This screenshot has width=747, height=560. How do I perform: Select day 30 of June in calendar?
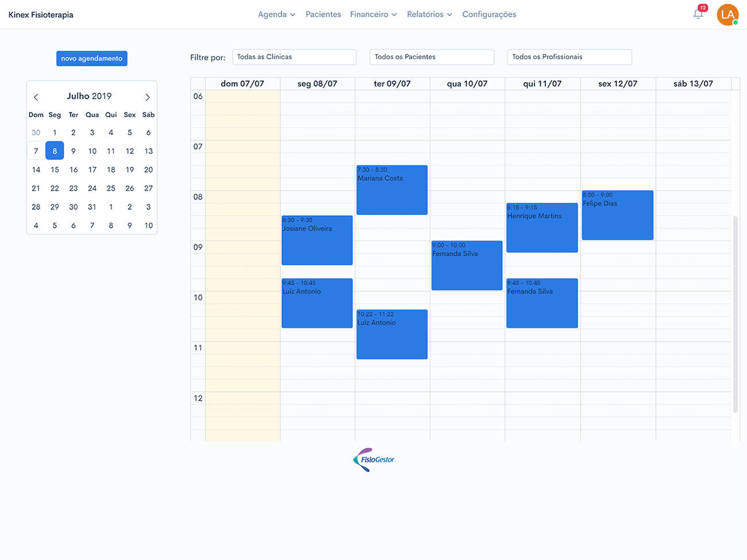[x=36, y=132]
